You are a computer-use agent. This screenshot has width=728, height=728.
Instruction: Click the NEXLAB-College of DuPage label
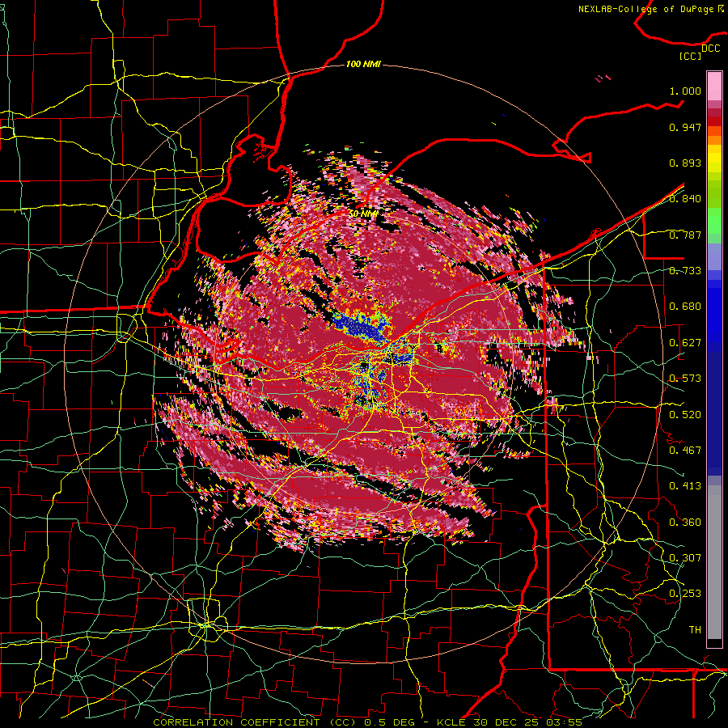click(650, 9)
